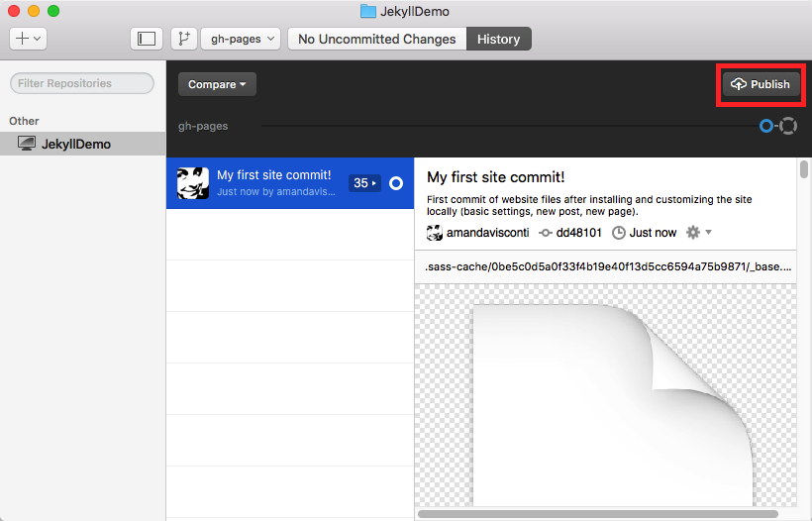Click the commit hash dd48101
This screenshot has height=521, width=812.
coord(578,233)
